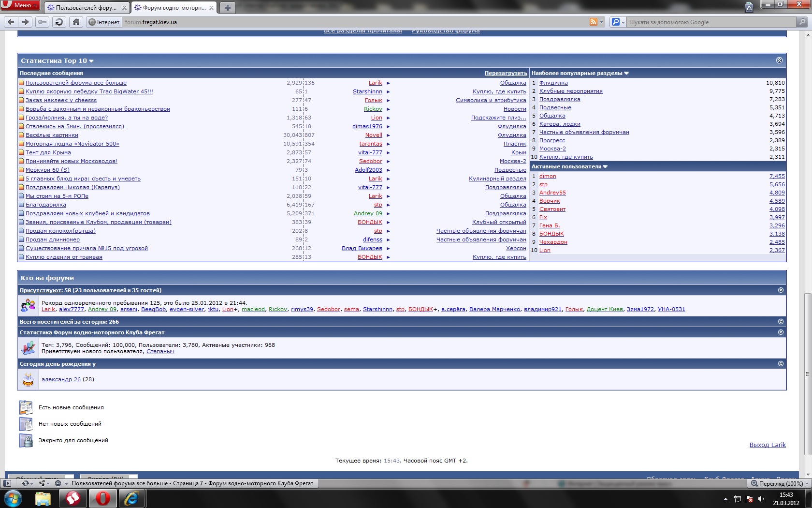
Task: Collapse the Сегодня день рождения section
Action: tap(781, 364)
